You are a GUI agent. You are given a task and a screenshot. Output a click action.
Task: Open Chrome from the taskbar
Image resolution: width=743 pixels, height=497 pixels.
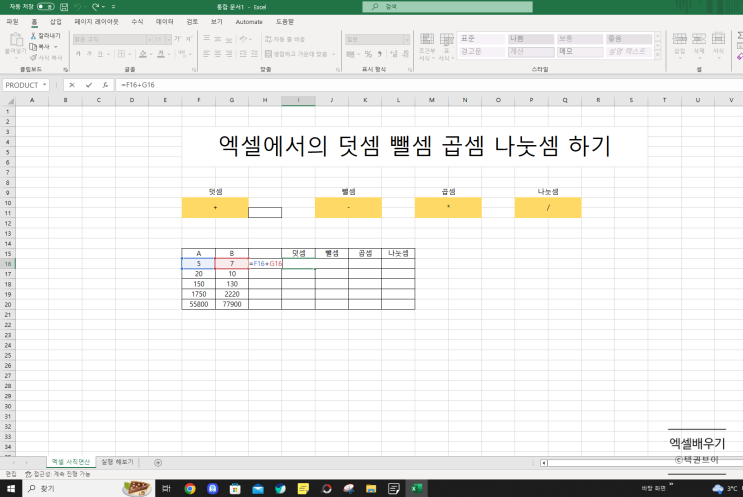tap(190, 488)
